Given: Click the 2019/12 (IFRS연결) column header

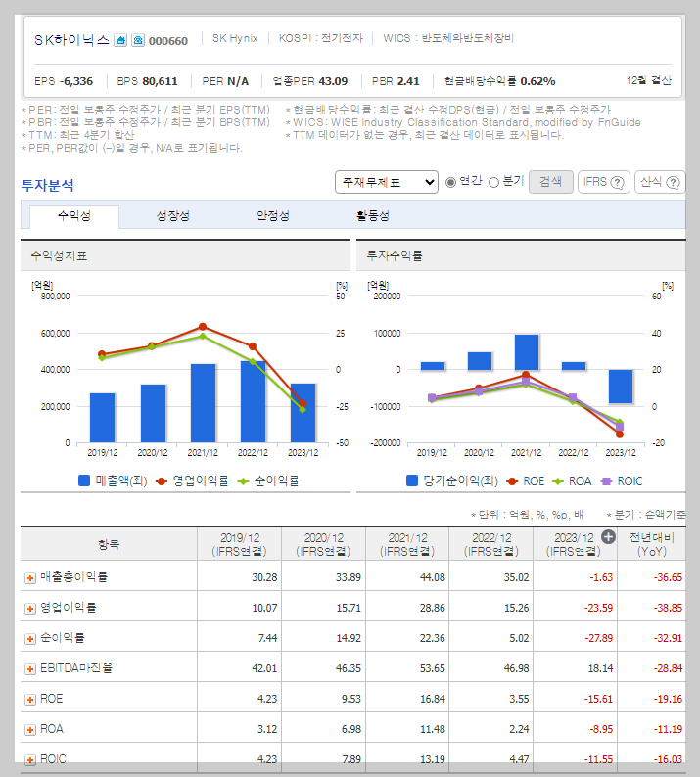Looking at the screenshot, I should click(x=240, y=545).
